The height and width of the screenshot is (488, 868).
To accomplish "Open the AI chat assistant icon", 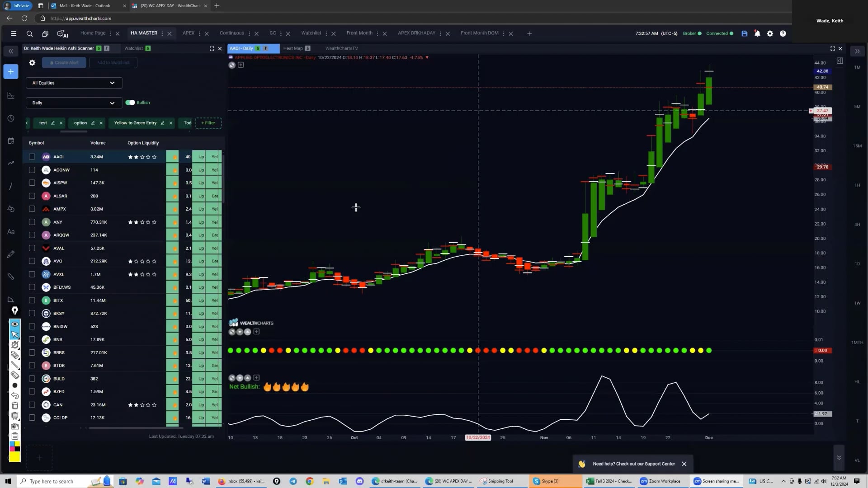I will [x=62, y=33].
